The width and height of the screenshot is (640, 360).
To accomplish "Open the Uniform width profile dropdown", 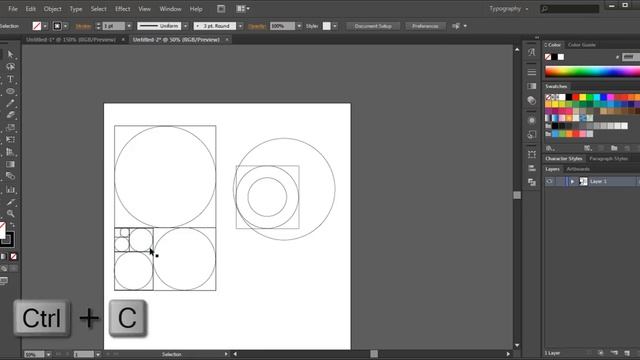I will [x=185, y=26].
